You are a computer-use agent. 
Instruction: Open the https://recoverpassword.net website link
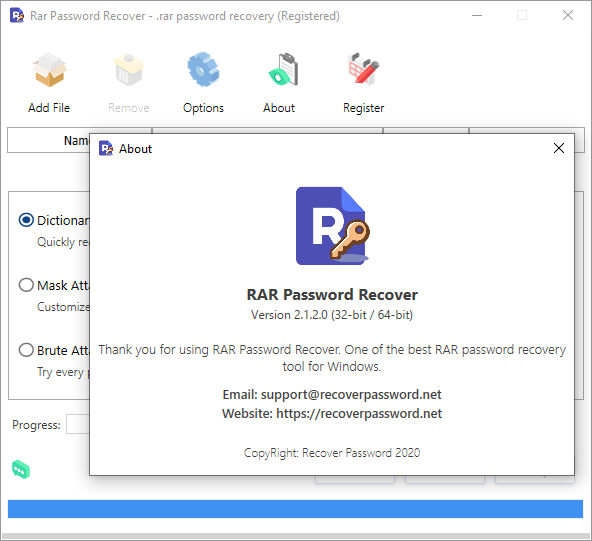[x=359, y=413]
